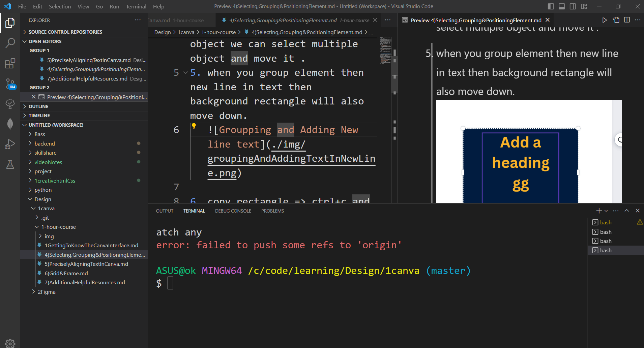Image resolution: width=644 pixels, height=348 pixels.
Task: Open terminal panel more actions ellipsis
Action: (616, 211)
